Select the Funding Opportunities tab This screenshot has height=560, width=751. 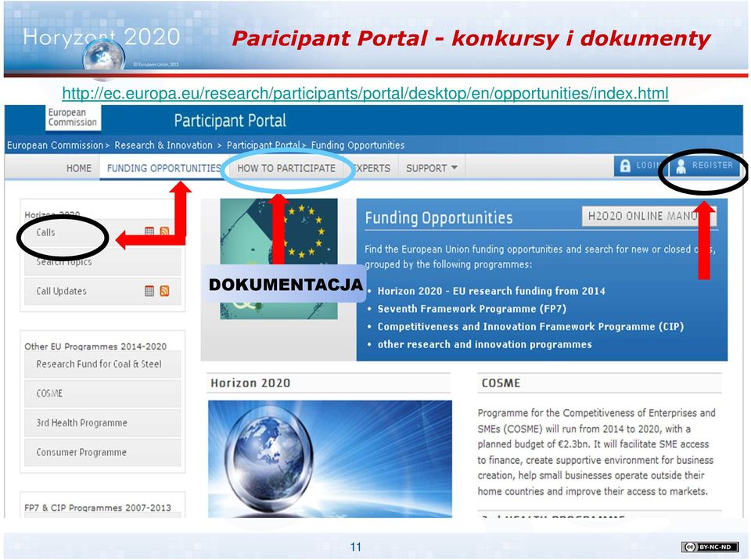tap(163, 168)
